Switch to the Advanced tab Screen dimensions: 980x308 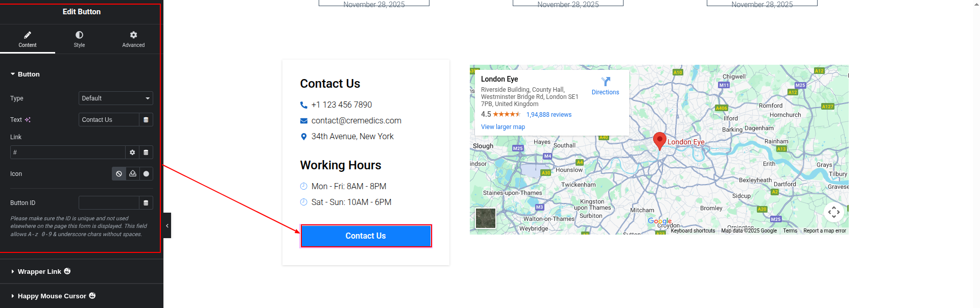(133, 39)
